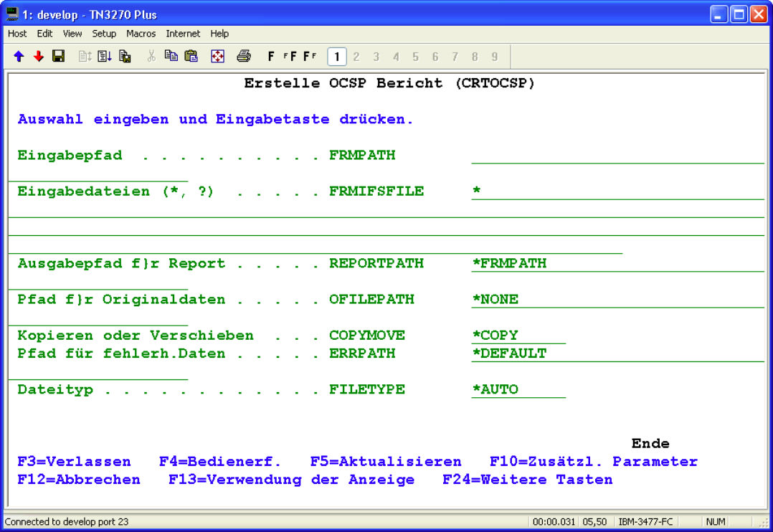Click the REPORTPATH field showing *FRMPATH
The height and width of the screenshot is (532, 773).
617,263
